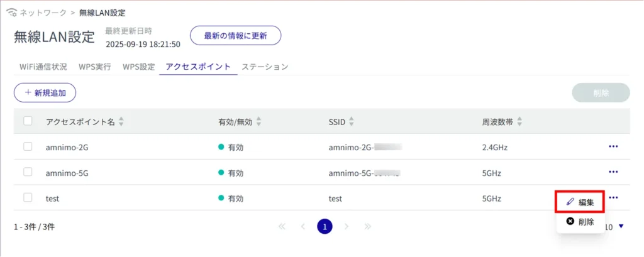The image size is (644, 257).
Task: Sort by アクセスポイント名 column arrows
Action: [121, 122]
